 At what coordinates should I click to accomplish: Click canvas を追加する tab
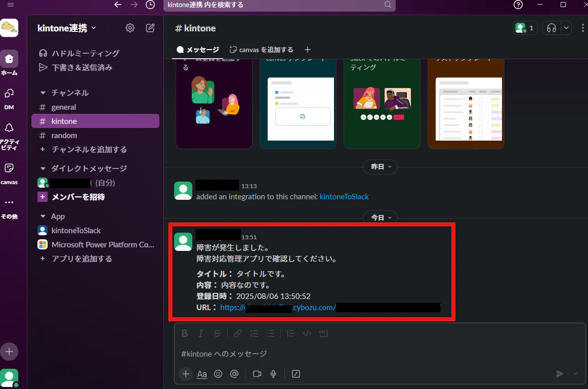tap(262, 50)
